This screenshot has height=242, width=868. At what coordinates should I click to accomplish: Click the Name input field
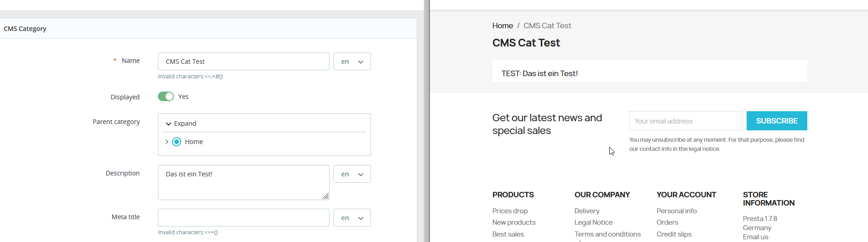click(243, 62)
